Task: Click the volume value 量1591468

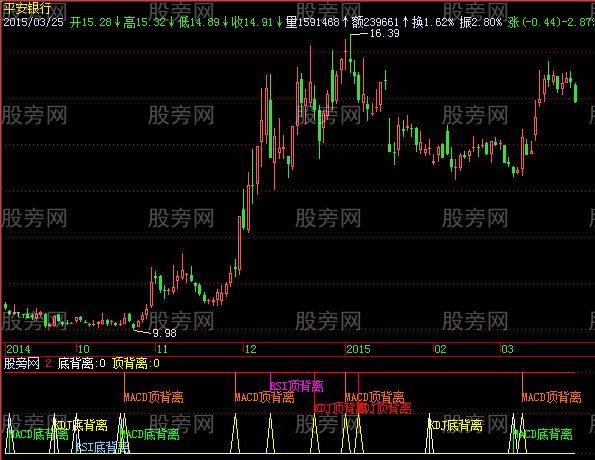Action: click(312, 22)
